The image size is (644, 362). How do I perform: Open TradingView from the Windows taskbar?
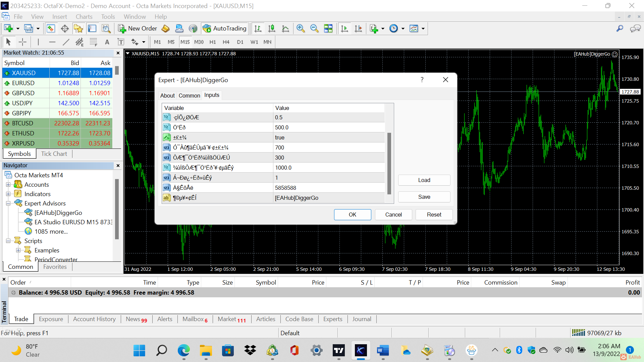pyautogui.click(x=339, y=351)
